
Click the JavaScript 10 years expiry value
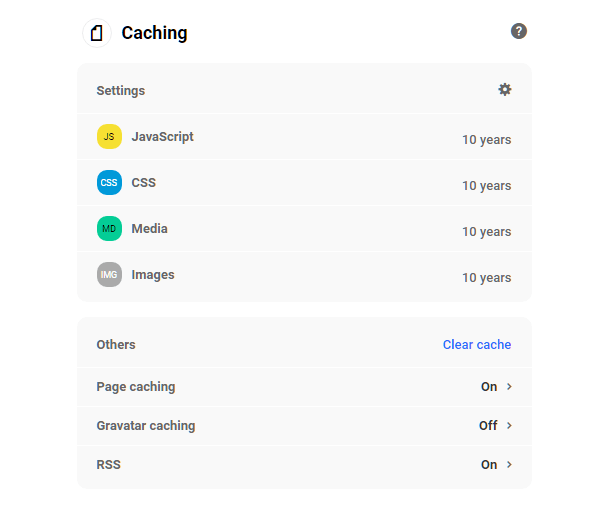pyautogui.click(x=486, y=140)
